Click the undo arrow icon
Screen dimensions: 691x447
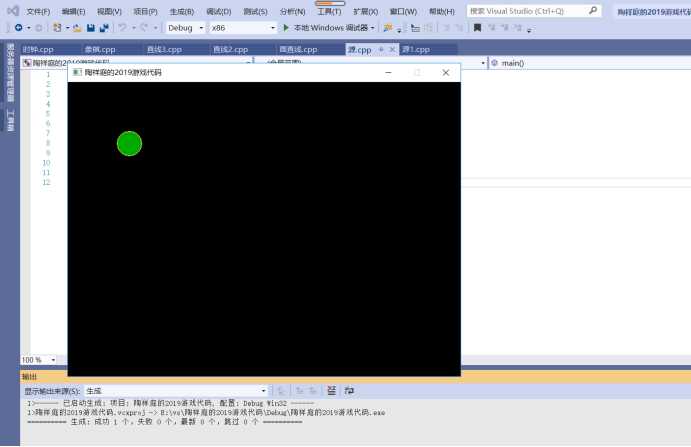[x=123, y=28]
